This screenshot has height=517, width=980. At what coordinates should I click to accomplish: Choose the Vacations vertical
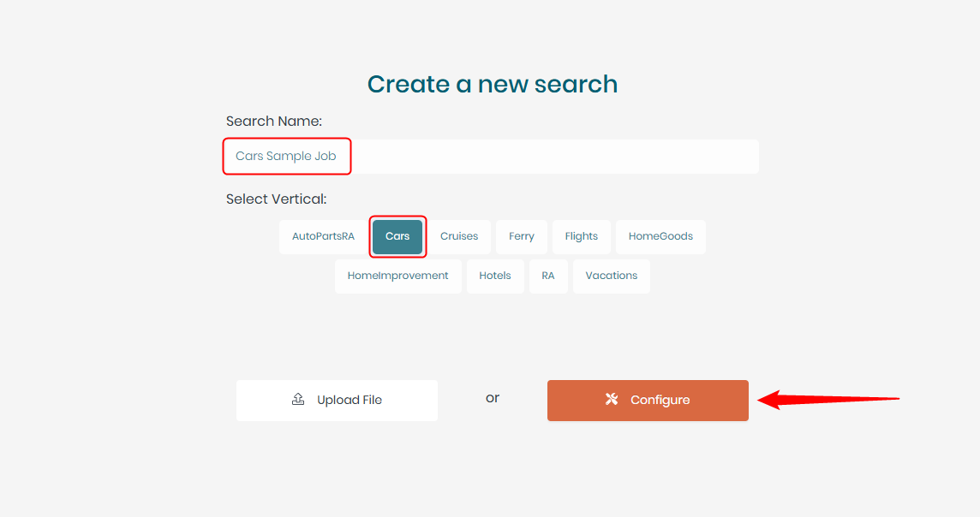point(611,276)
